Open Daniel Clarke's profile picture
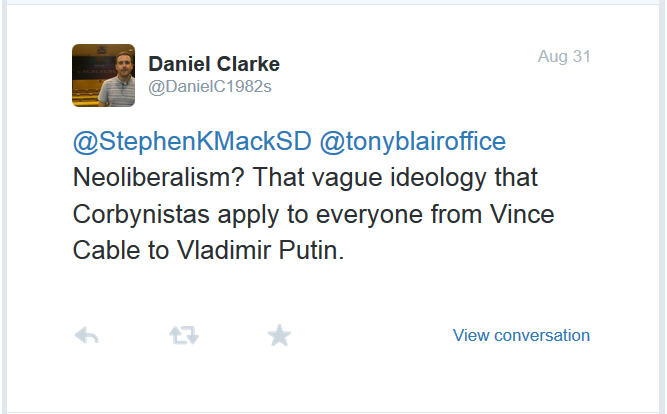 103,75
